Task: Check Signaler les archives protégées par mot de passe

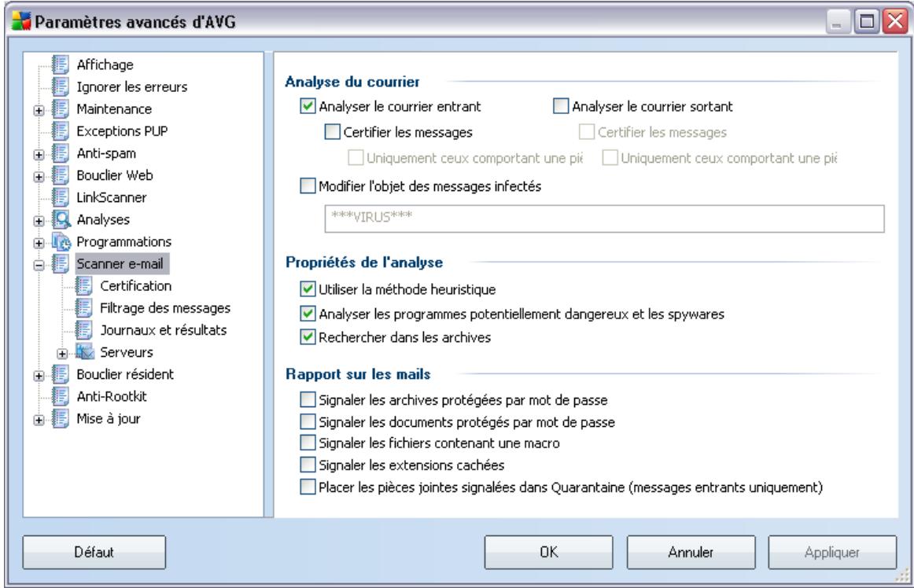Action: click(308, 400)
